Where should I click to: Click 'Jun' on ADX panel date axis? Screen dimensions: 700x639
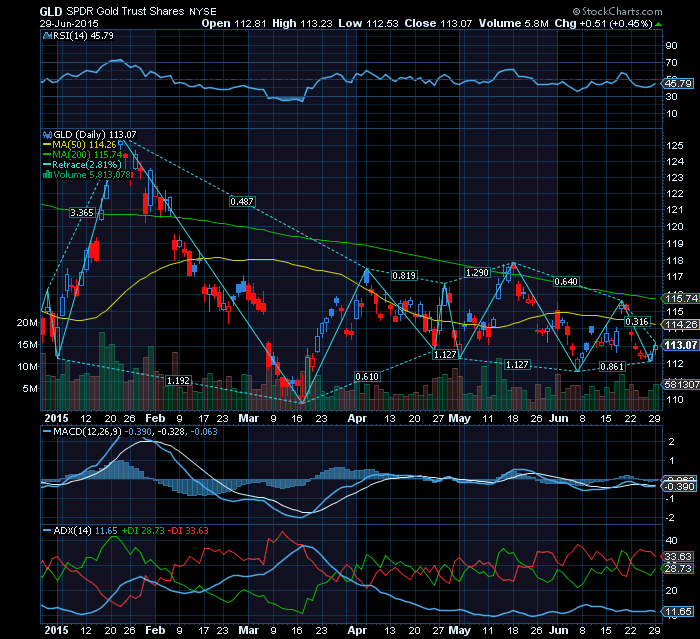coord(558,630)
